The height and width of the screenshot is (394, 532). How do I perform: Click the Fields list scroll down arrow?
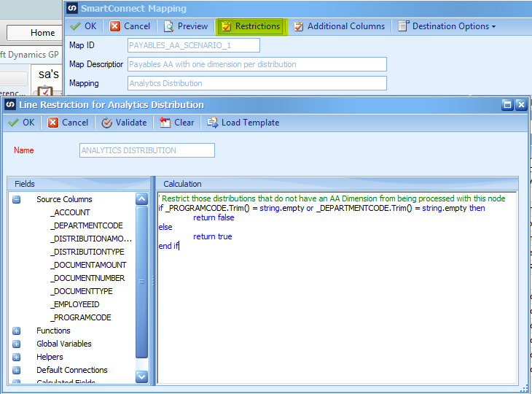(141, 376)
